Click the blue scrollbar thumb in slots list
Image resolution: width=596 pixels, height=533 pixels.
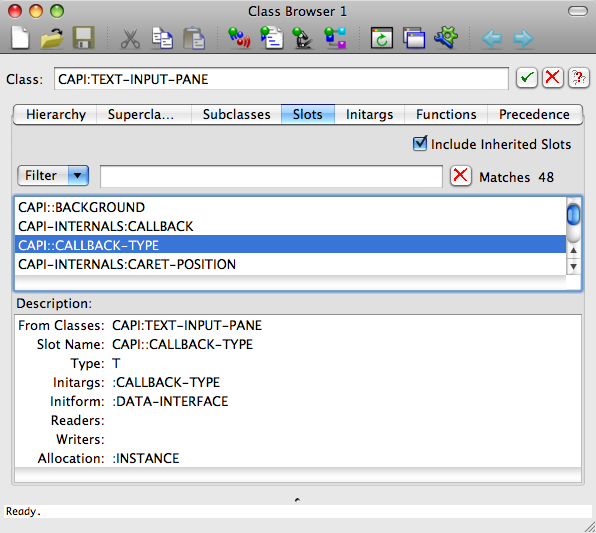[x=573, y=214]
